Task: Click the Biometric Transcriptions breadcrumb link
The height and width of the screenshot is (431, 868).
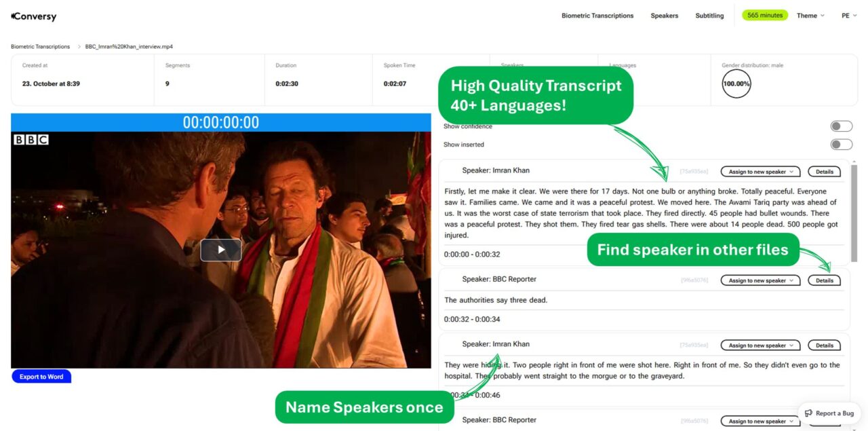Action: 40,47
